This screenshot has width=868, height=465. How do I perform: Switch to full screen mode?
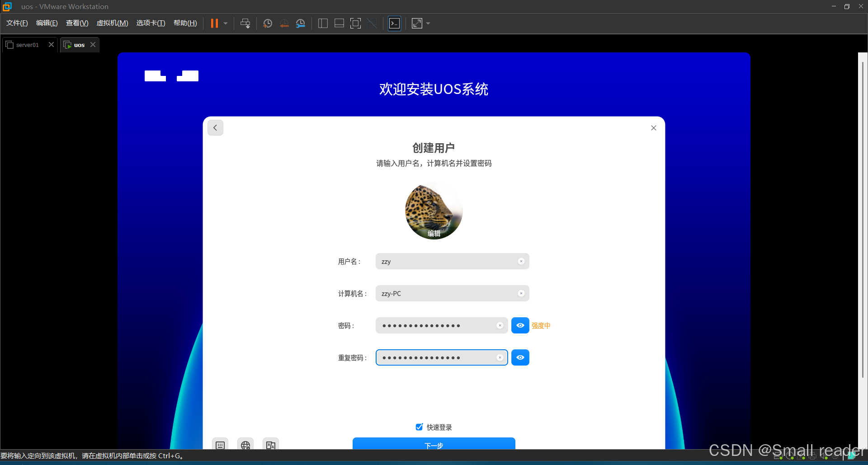356,23
